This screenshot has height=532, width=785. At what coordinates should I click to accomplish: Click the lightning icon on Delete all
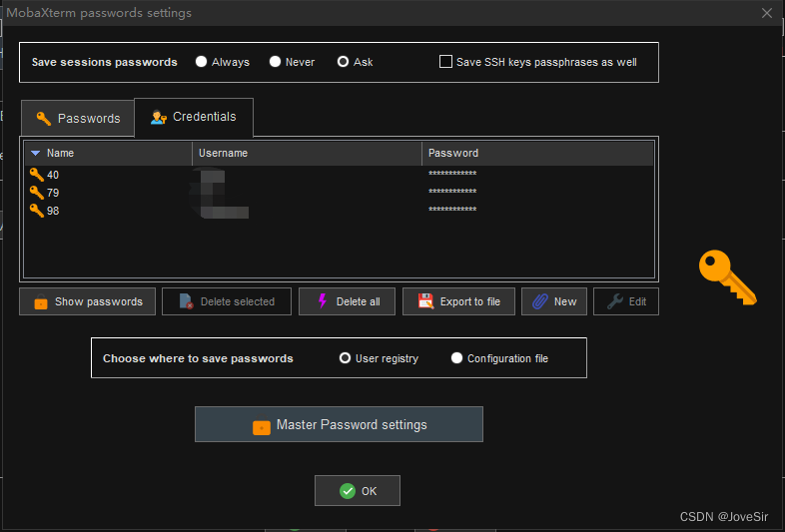coord(323,301)
